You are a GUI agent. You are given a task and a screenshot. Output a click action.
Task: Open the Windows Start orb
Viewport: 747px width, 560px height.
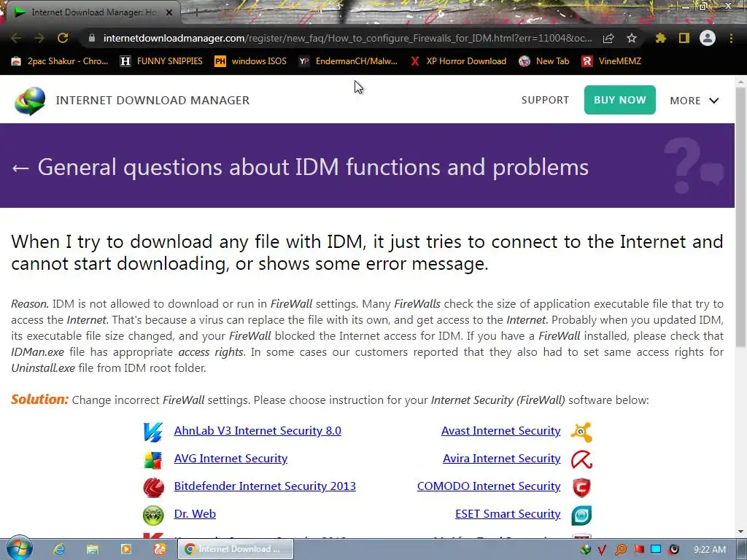click(x=20, y=548)
